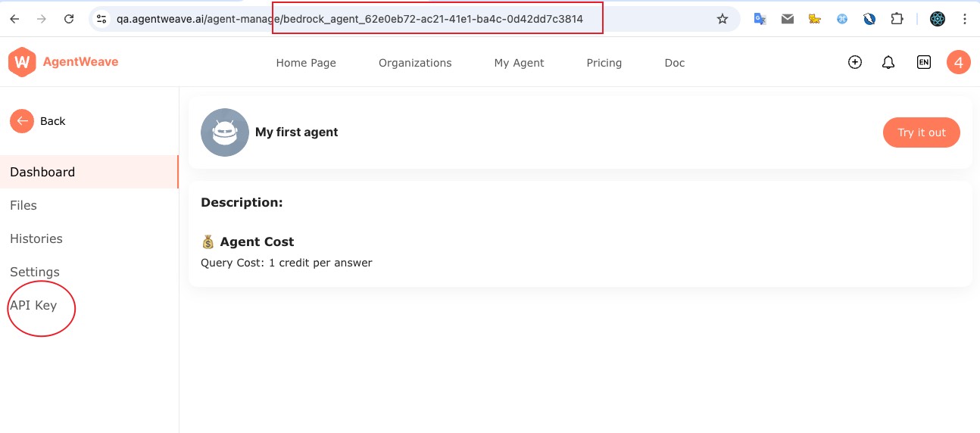Click the Query Cost credit text
Screen dimensions: 980x433
286,263
